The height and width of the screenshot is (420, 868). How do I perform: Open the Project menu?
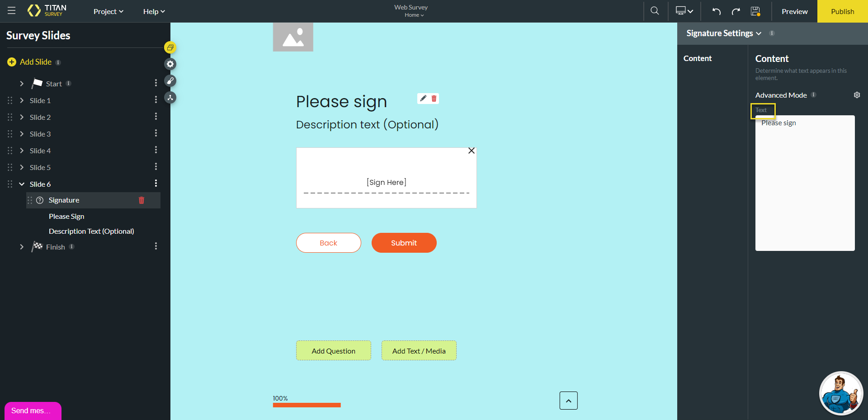tap(108, 11)
